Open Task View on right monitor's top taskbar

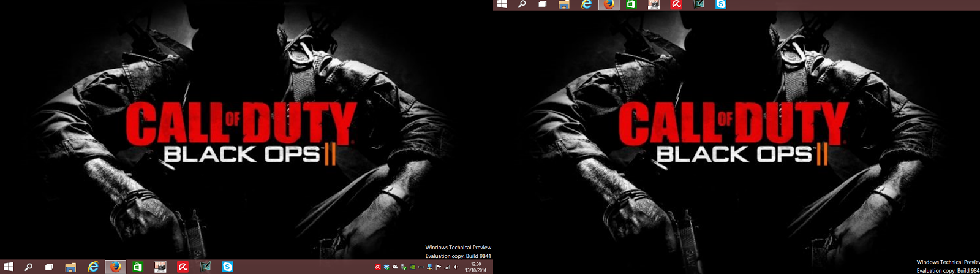point(542,4)
